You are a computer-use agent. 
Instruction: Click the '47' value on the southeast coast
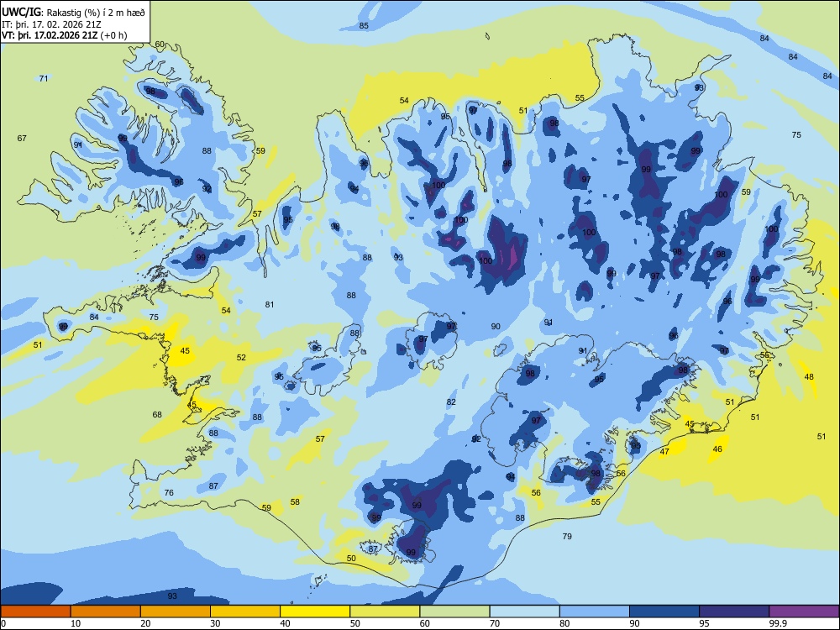point(664,452)
